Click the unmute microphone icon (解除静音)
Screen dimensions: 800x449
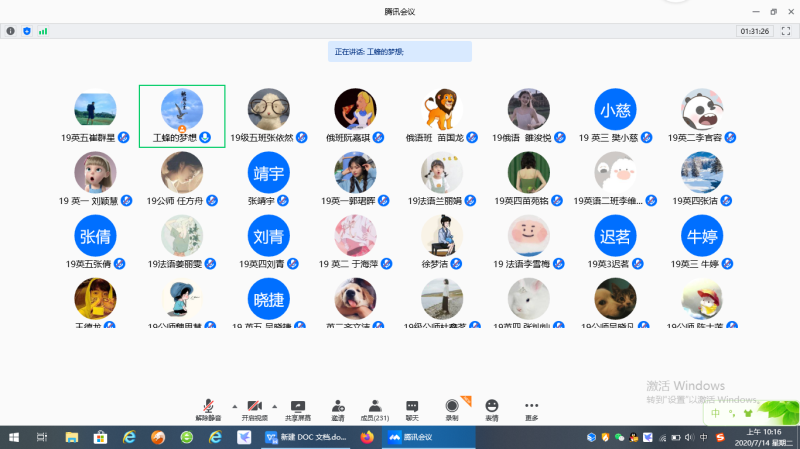(208, 406)
